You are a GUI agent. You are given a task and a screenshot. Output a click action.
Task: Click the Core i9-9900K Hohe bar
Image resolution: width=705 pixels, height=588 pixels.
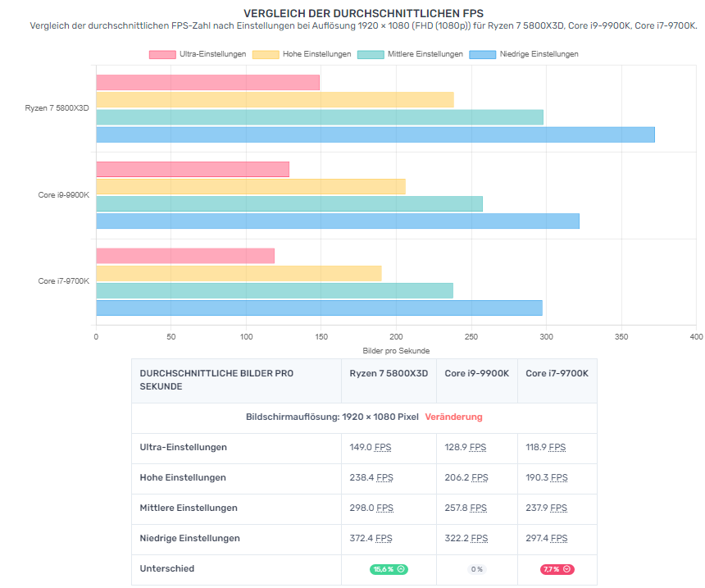(251, 187)
